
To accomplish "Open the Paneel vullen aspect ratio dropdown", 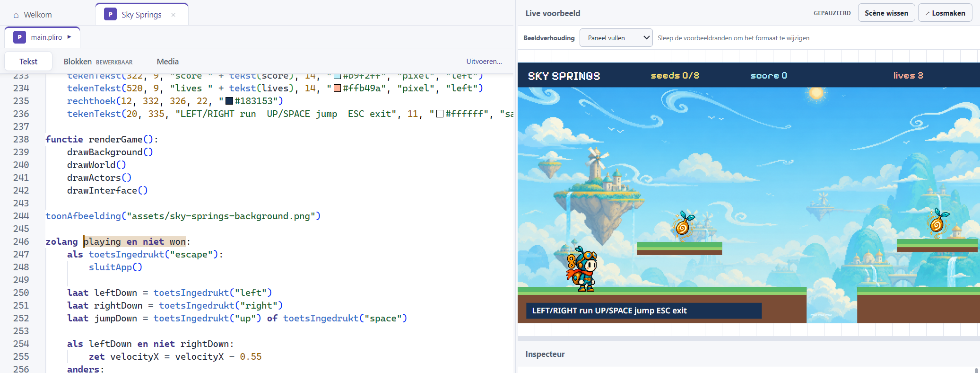I will coord(616,38).
